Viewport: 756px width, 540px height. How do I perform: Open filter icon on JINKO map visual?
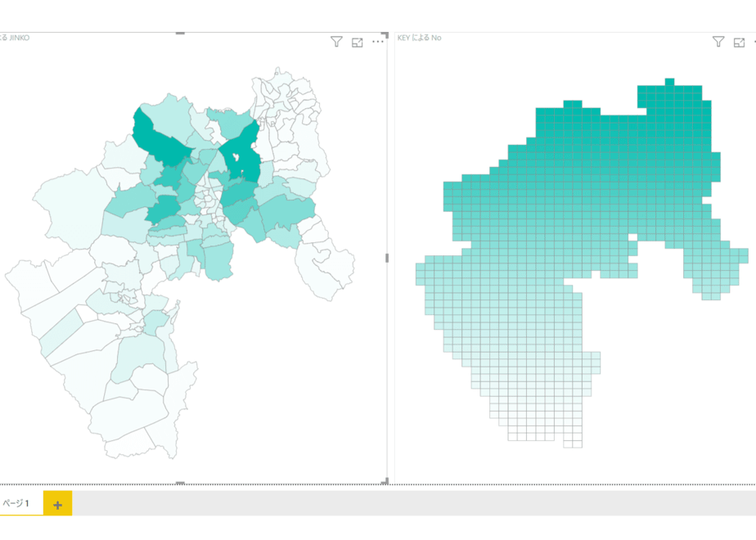click(x=336, y=42)
